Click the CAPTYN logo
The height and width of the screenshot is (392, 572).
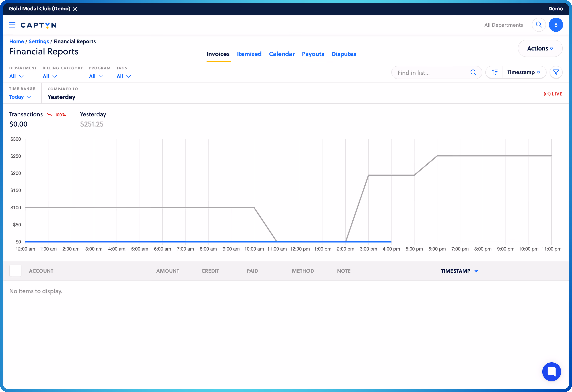coord(38,25)
